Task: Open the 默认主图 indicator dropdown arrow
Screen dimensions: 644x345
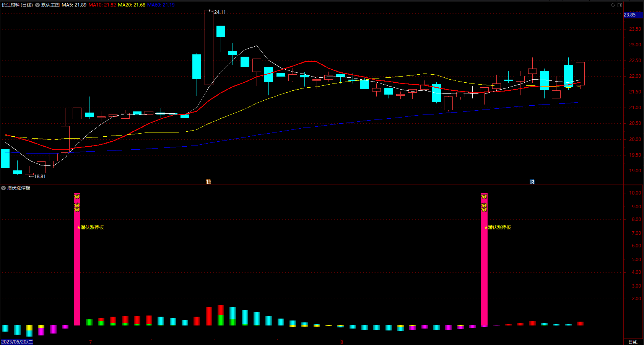Action: coord(37,5)
